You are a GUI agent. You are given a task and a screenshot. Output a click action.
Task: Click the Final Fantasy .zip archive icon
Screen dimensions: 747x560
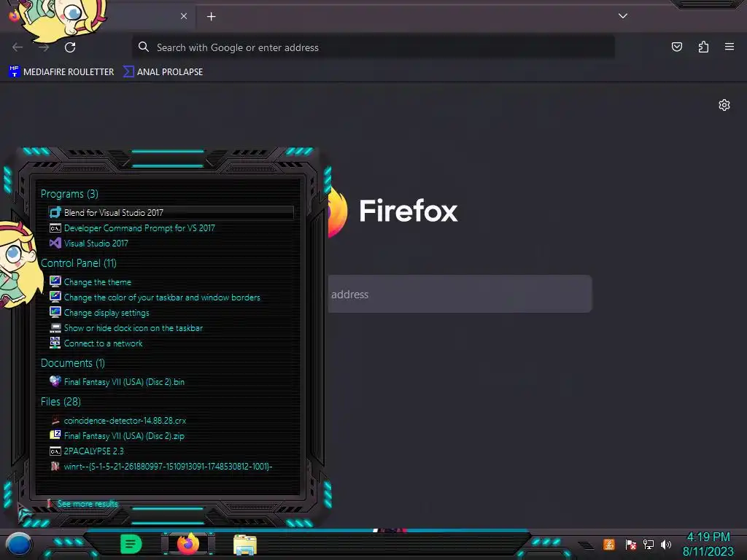[55, 435]
